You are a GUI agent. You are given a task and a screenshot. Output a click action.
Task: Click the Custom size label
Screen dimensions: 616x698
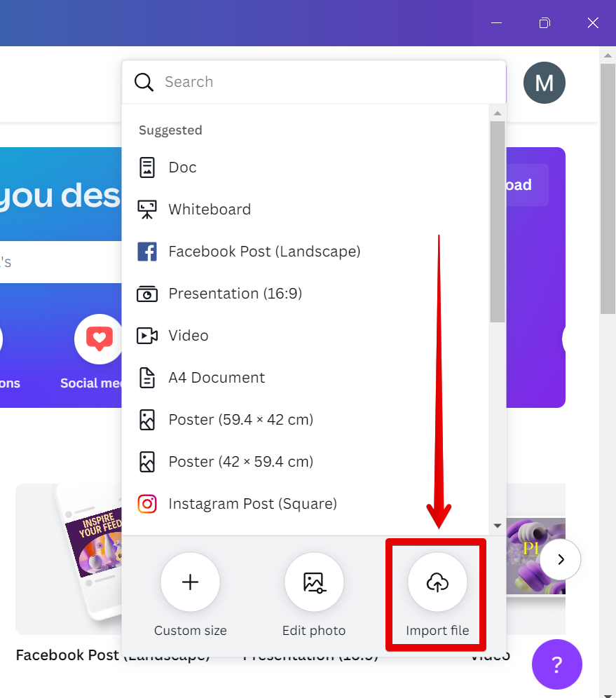pyautogui.click(x=191, y=630)
